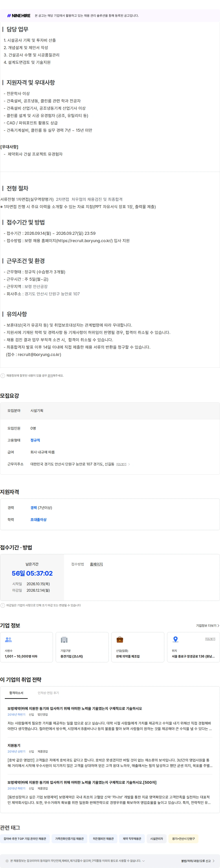The image size is (220, 868).
Task: Click the 중견기업 (코스피) card
Action: [x=82, y=647]
